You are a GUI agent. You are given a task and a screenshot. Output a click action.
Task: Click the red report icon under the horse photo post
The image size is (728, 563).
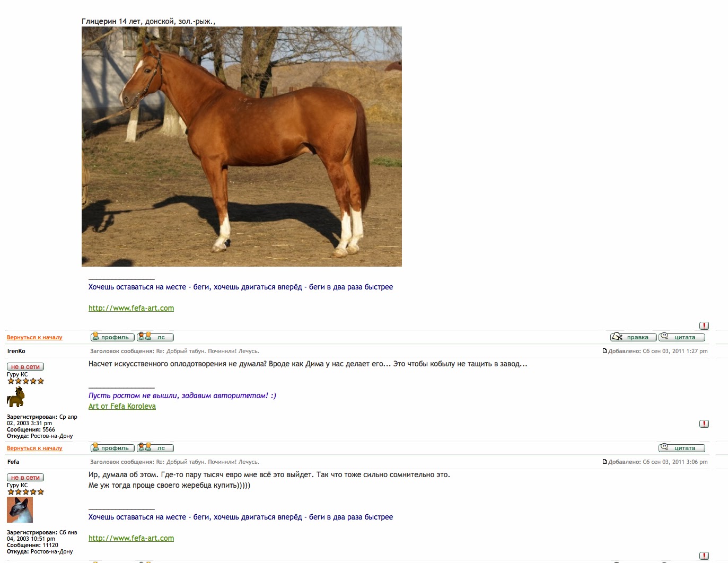pyautogui.click(x=704, y=326)
